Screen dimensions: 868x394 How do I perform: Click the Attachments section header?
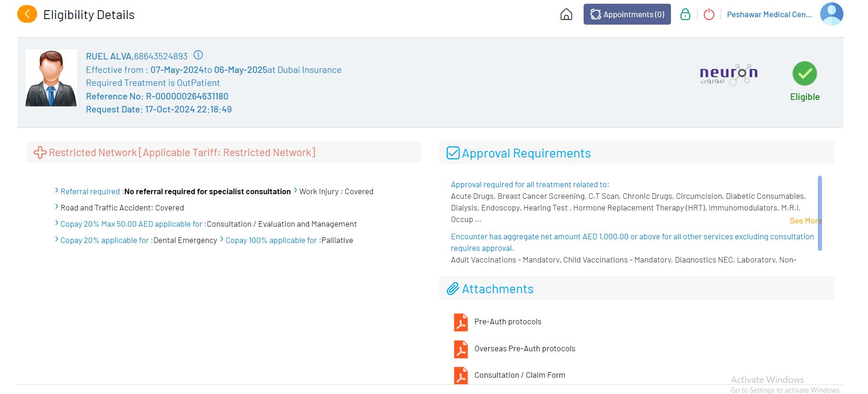pos(497,289)
